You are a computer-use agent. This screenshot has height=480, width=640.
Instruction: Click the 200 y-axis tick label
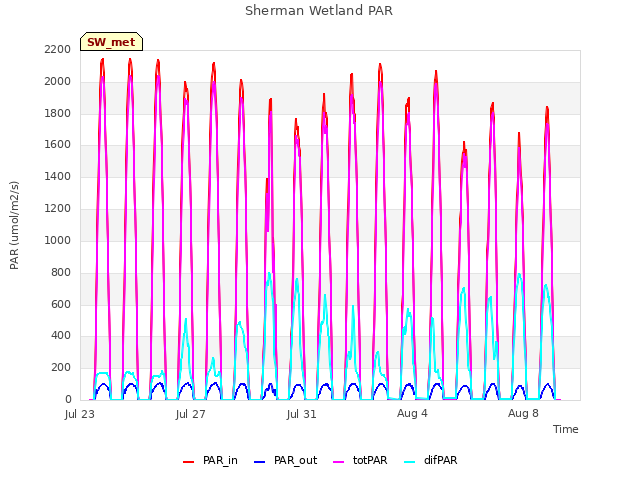click(x=61, y=367)
